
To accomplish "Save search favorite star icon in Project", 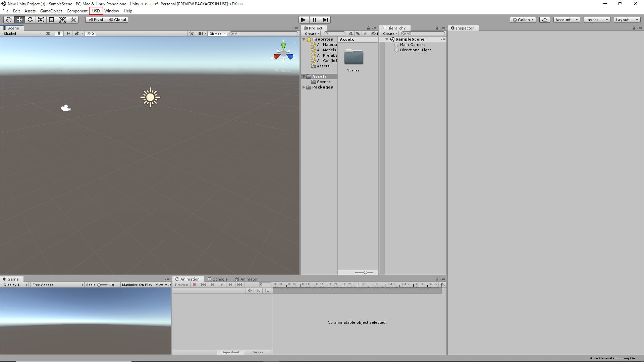I will click(x=365, y=34).
